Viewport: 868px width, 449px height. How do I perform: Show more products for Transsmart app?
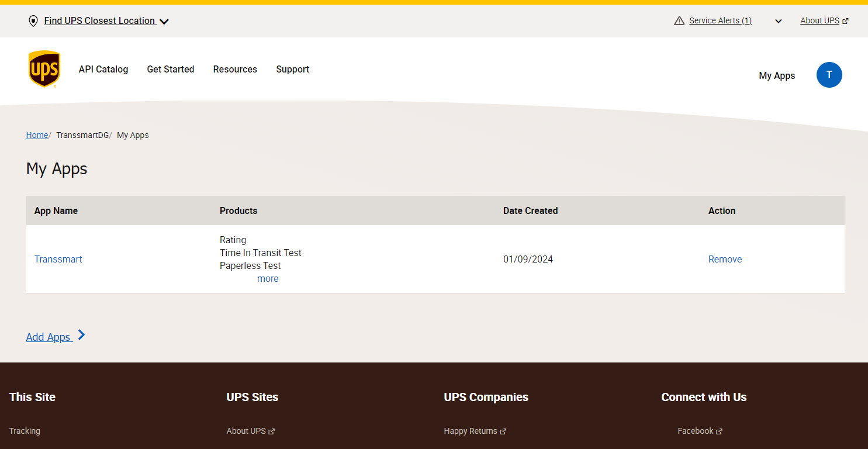tap(268, 279)
